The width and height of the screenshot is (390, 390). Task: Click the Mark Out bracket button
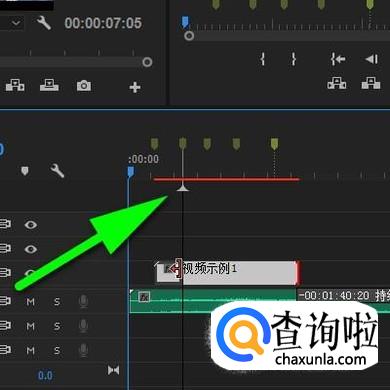click(x=293, y=59)
